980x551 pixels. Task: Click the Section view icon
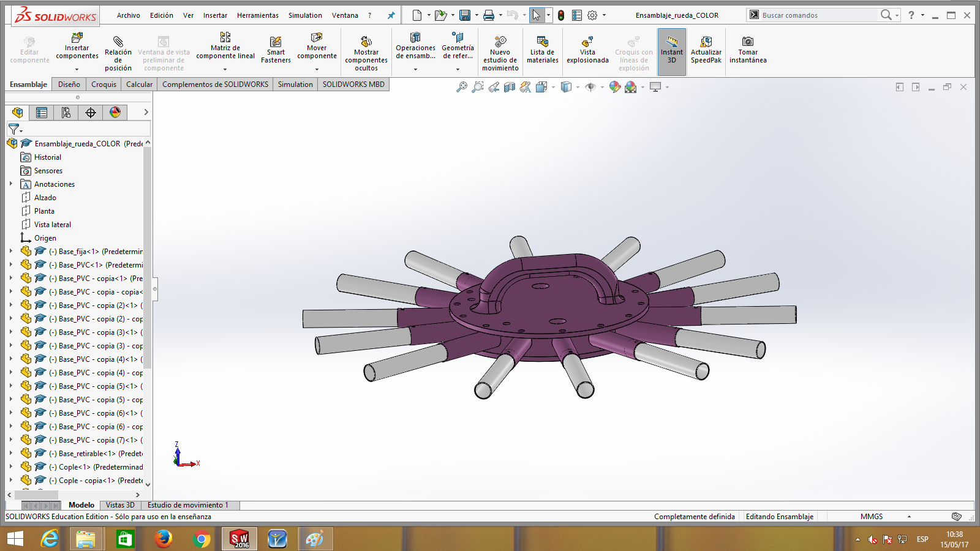click(x=510, y=88)
